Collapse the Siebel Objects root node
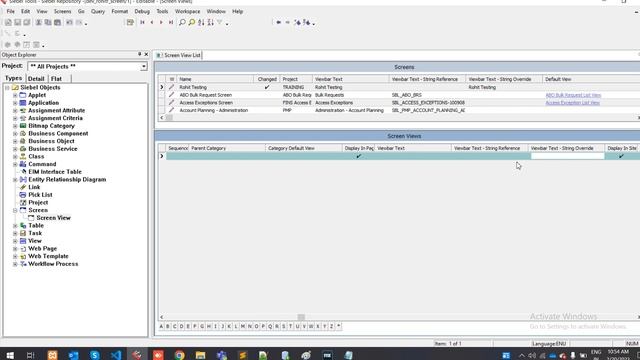Screen dimensions: 640x360 point(7,87)
